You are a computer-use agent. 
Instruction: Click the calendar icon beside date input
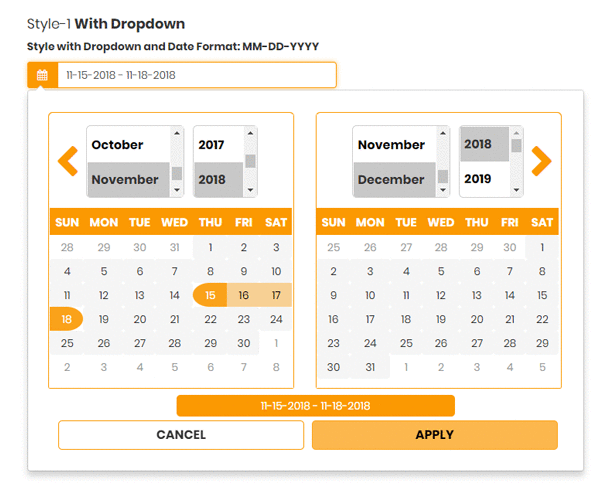pyautogui.click(x=42, y=75)
